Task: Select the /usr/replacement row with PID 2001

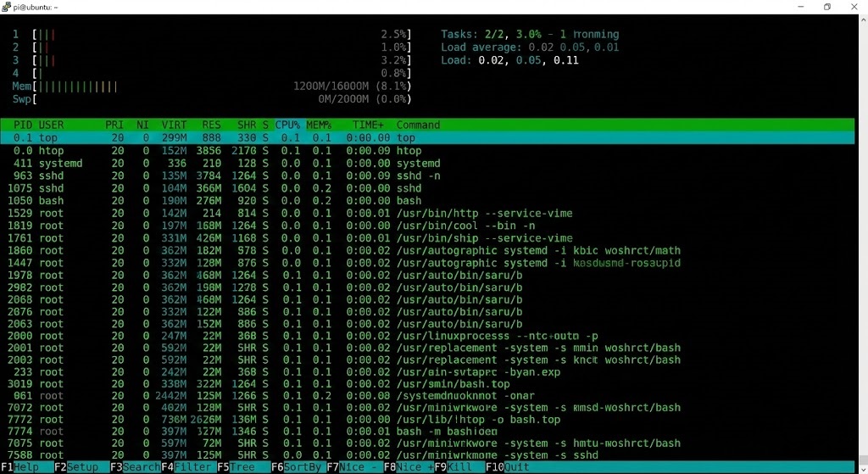Action: coord(427,348)
